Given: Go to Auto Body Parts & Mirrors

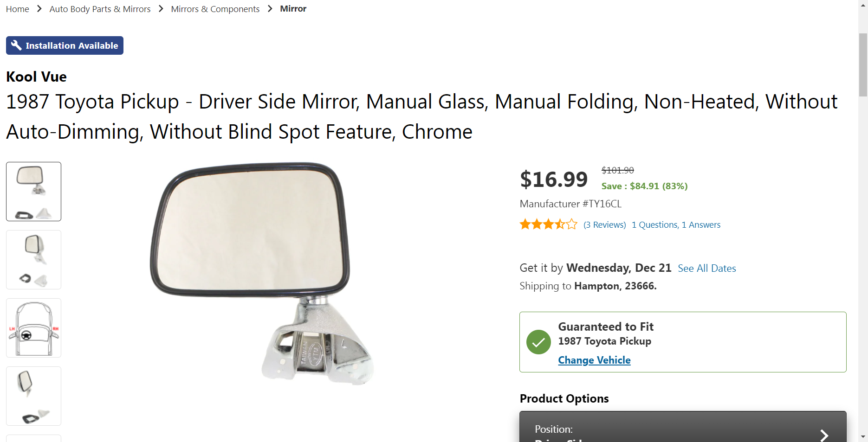Looking at the screenshot, I should 100,9.
